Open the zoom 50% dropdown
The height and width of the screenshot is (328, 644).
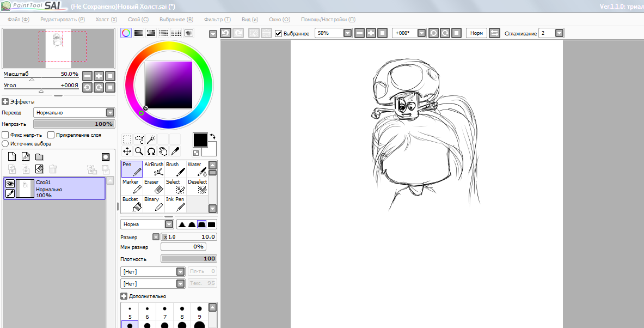pyautogui.click(x=347, y=33)
